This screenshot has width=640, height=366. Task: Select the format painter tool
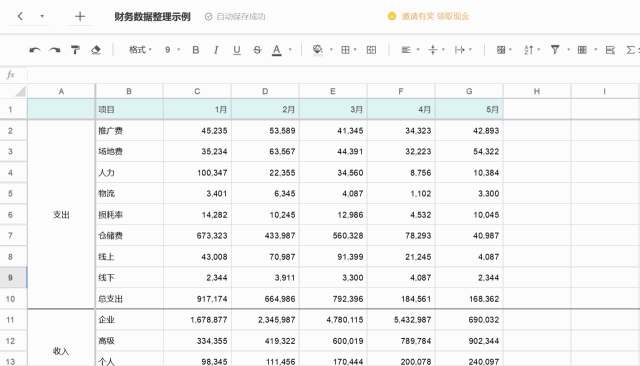[x=75, y=50]
